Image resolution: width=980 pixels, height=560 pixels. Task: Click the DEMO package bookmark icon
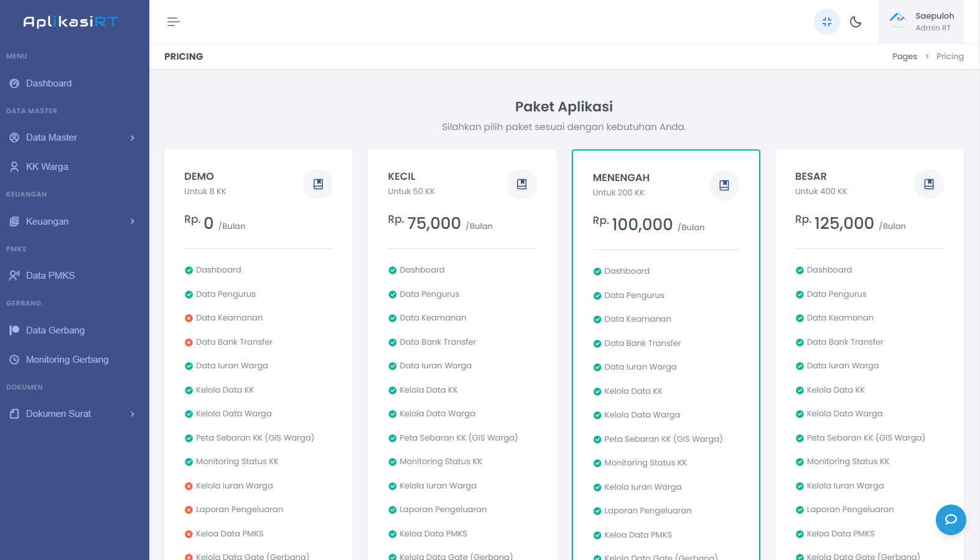[x=318, y=184]
